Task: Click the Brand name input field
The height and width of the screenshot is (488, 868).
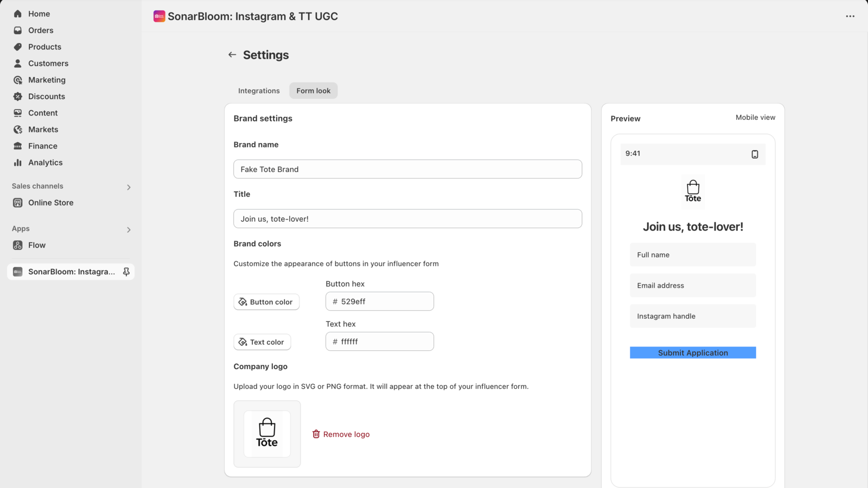Action: pos(407,169)
